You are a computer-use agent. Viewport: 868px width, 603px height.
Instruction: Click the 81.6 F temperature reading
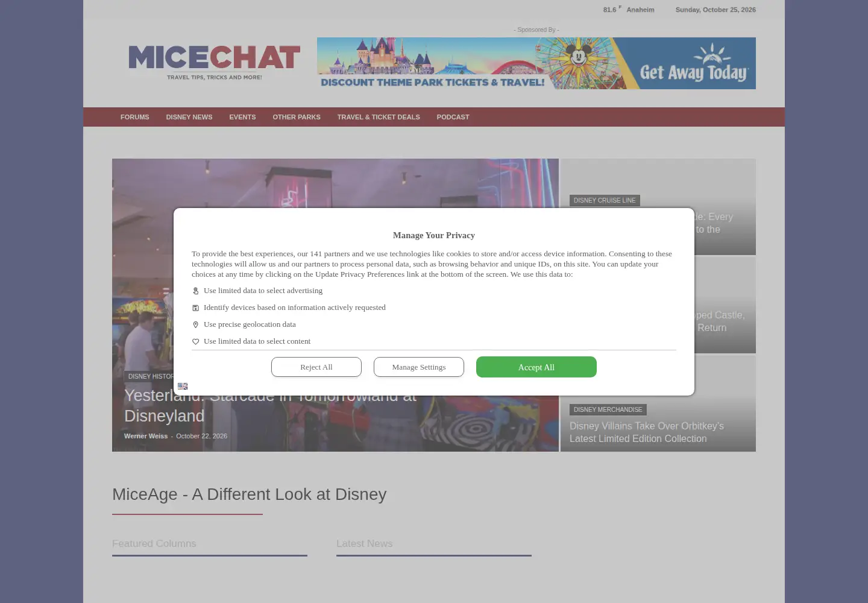[x=612, y=9]
